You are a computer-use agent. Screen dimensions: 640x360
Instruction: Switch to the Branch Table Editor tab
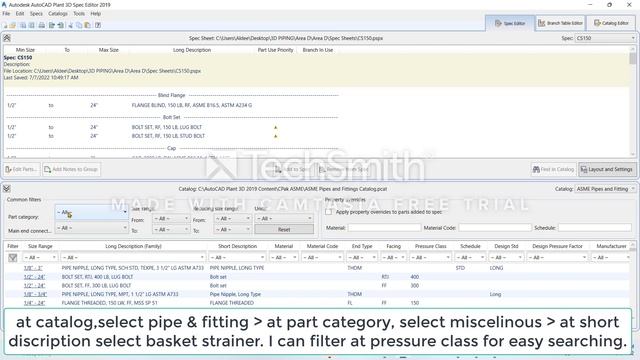[x=560, y=23]
